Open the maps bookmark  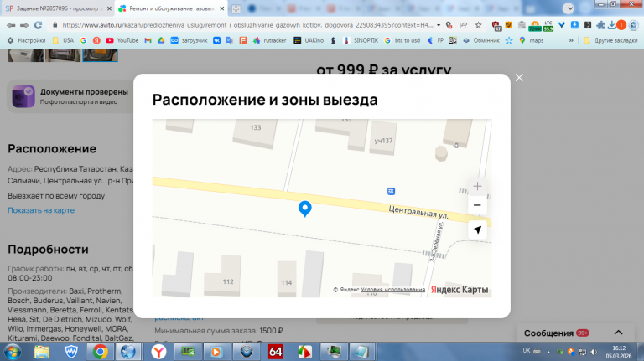(531, 40)
